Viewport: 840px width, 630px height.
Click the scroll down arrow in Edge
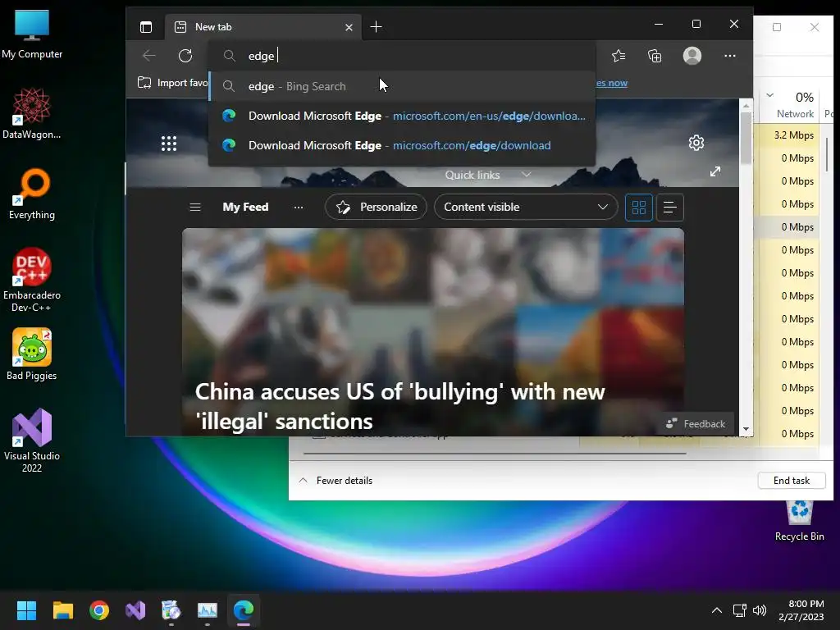click(746, 429)
